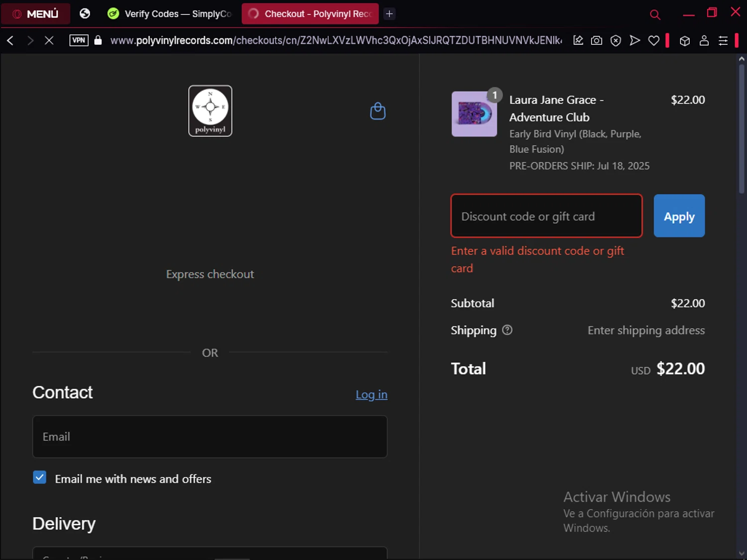Click the Log in link

click(372, 395)
